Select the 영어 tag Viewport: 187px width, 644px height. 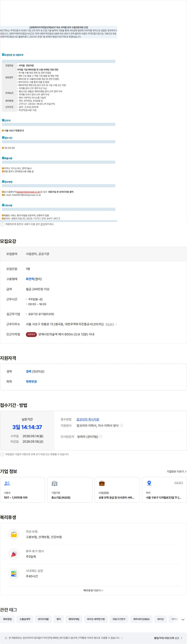[x=58, y=619]
